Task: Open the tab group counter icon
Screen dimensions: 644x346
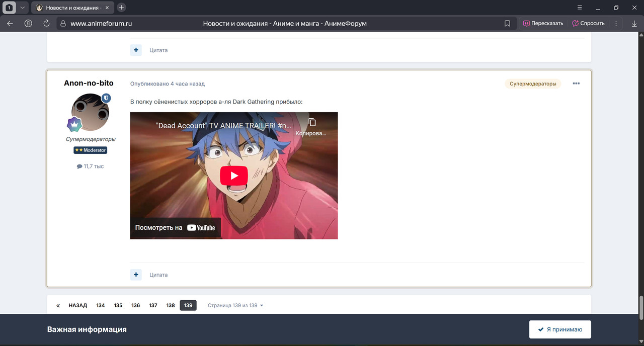Action: (9, 8)
